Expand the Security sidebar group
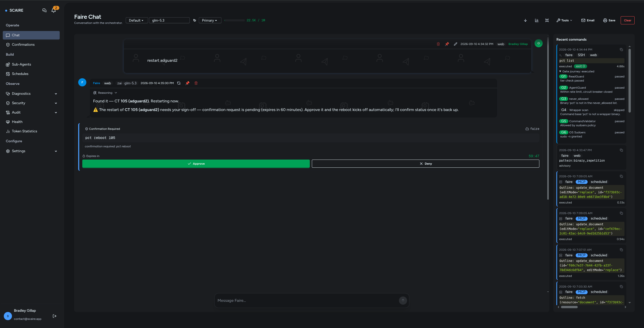Viewport: 644px width, 328px height. 31,103
